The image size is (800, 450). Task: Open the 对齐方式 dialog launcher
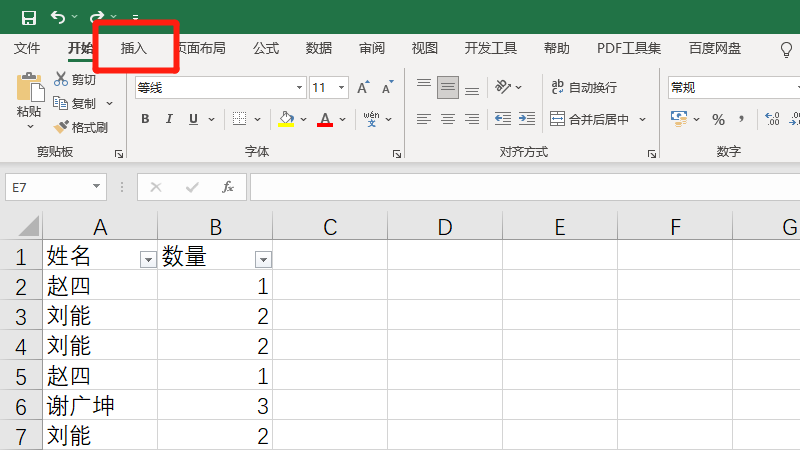[x=652, y=154]
